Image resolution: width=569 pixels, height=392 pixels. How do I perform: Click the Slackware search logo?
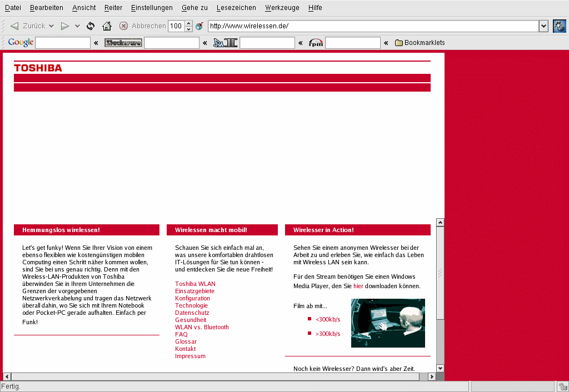pos(123,43)
